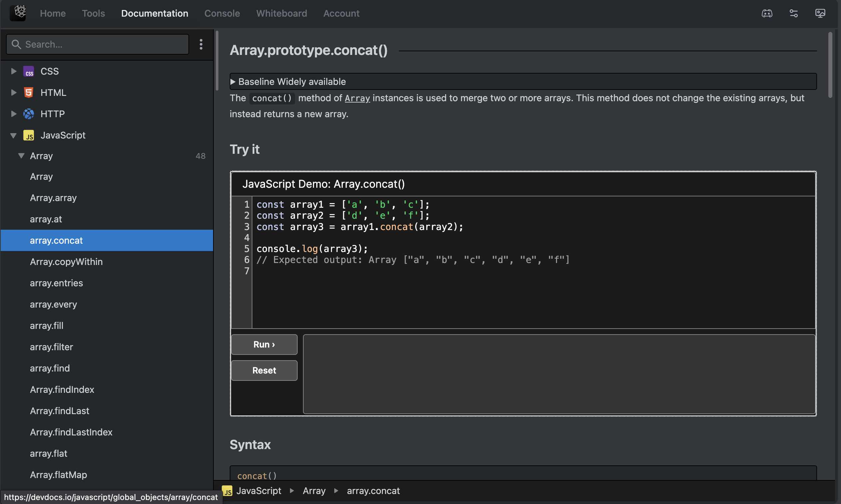The image size is (841, 504).
Task: Click the CSS logo icon
Action: point(29,71)
